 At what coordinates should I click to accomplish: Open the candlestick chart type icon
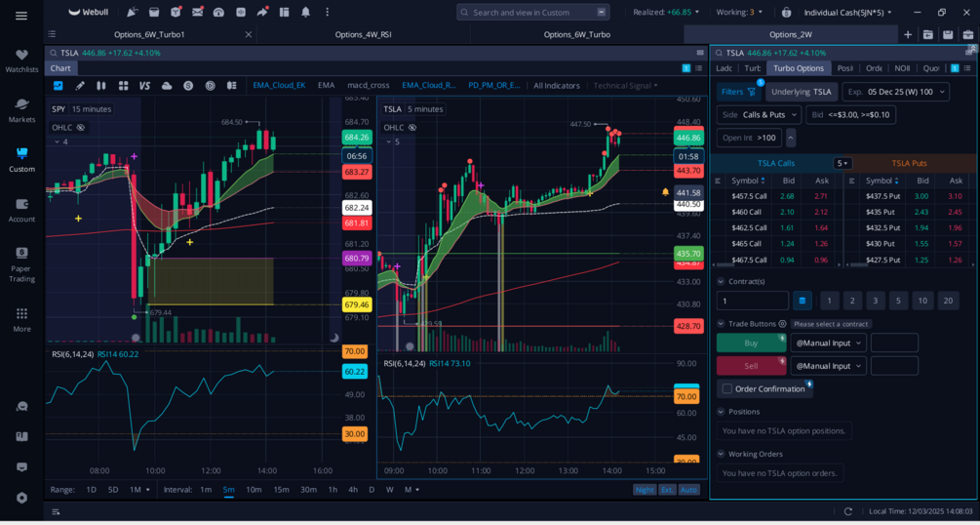[x=101, y=86]
